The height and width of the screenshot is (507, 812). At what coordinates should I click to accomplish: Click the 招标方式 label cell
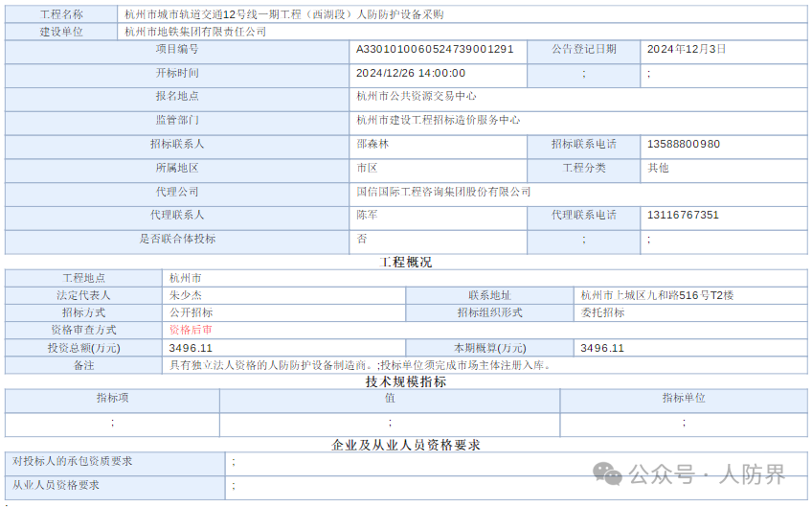[x=83, y=313]
